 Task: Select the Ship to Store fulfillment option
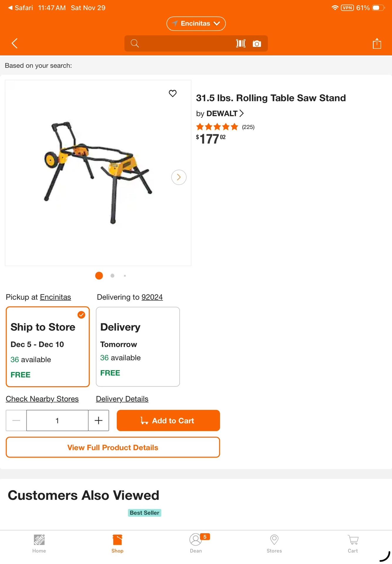48,347
